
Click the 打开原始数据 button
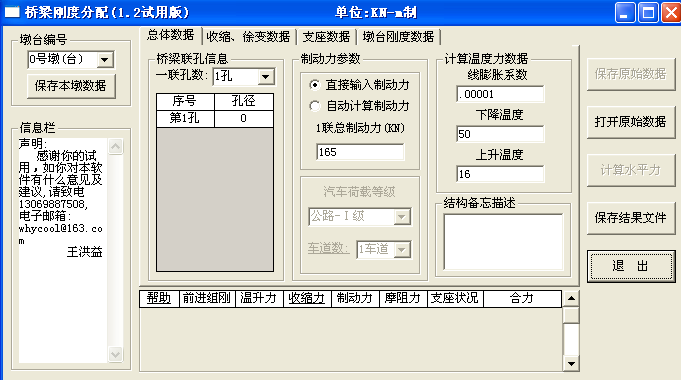click(631, 122)
